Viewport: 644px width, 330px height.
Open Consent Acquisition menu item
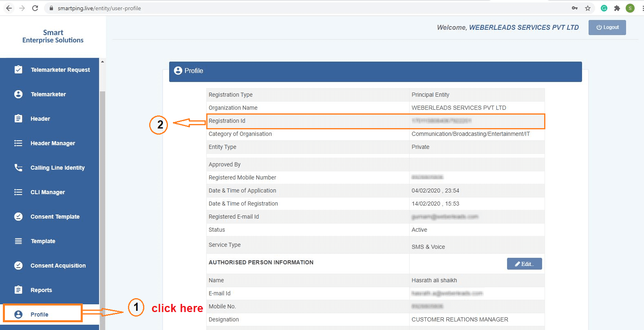tap(58, 266)
